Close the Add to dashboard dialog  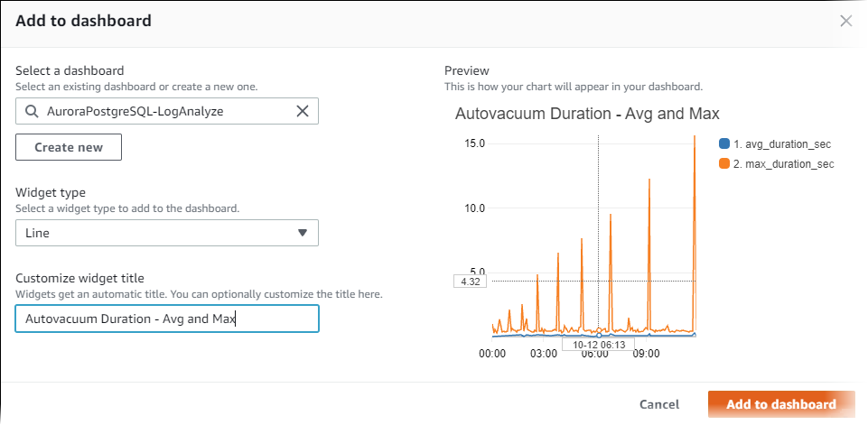tap(845, 21)
